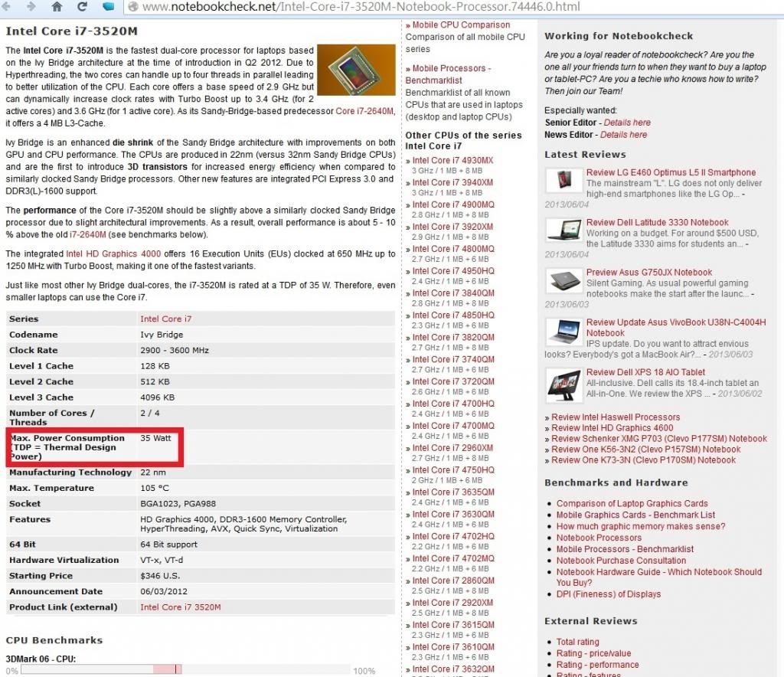Open Review Intel Haswell Processors link
Viewport: 784px width, 677px height.
tap(616, 417)
